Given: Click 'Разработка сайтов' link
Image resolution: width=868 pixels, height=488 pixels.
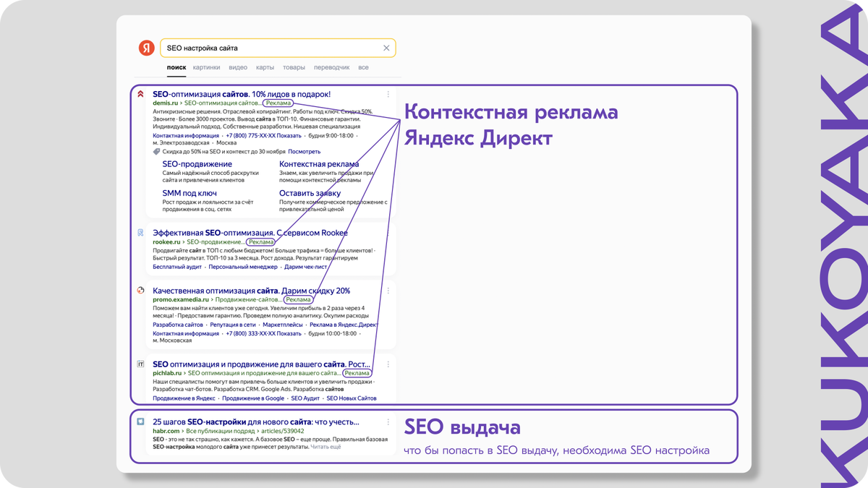Looking at the screenshot, I should [x=178, y=325].
